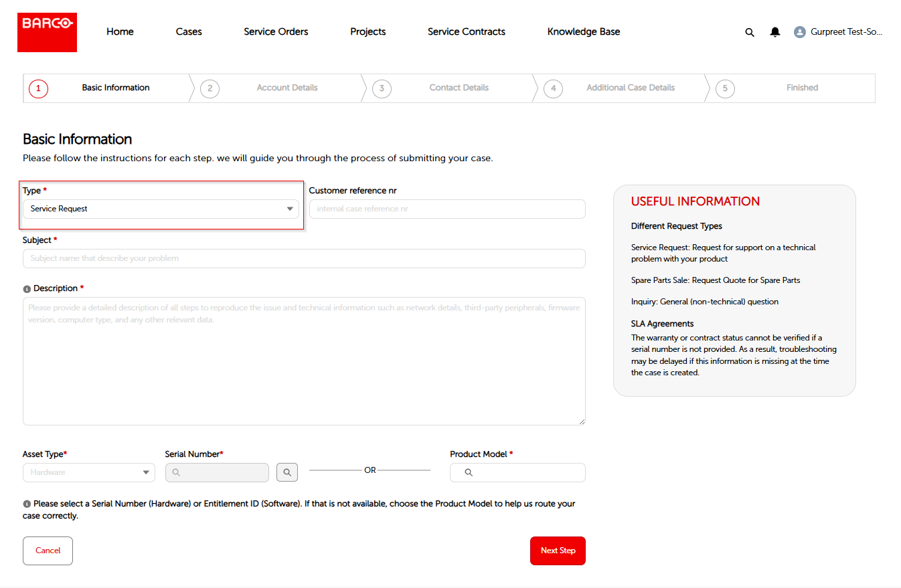Click the user profile avatar icon
Viewport: 901px width, 588px height.
799,31
